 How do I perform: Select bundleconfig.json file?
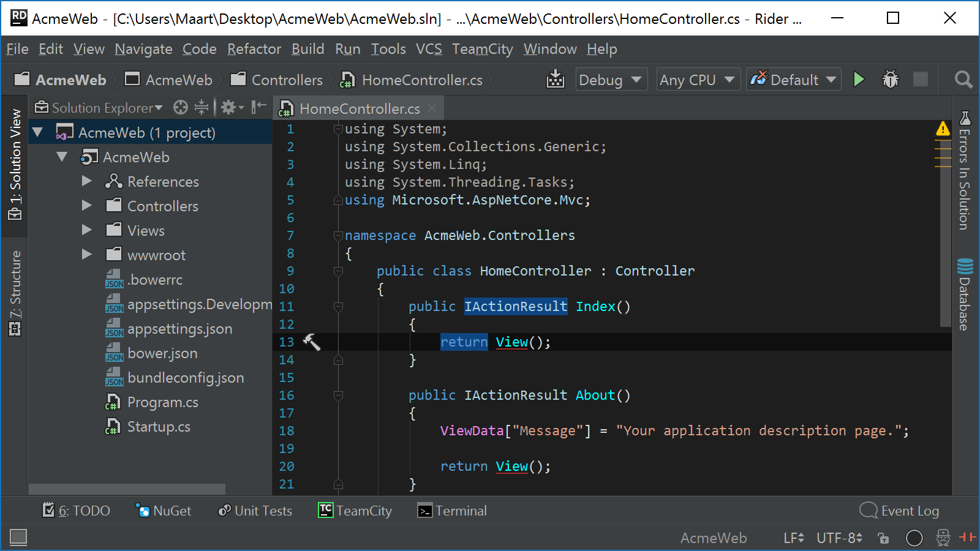click(x=175, y=378)
